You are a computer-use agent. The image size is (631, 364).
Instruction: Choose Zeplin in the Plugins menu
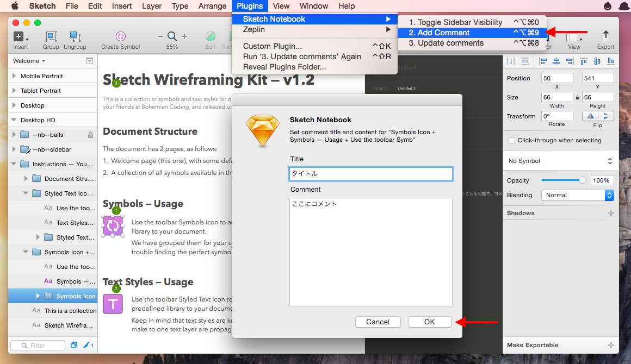tap(314, 29)
